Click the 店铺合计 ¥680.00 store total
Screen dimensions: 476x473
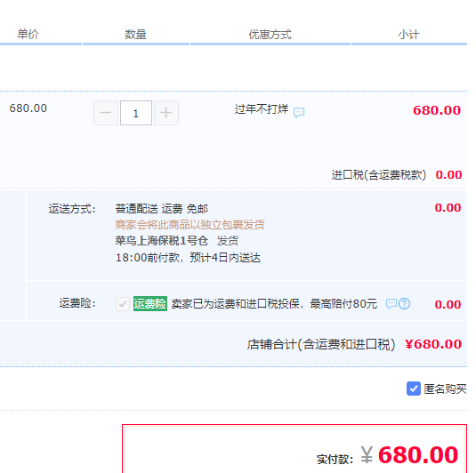433,344
